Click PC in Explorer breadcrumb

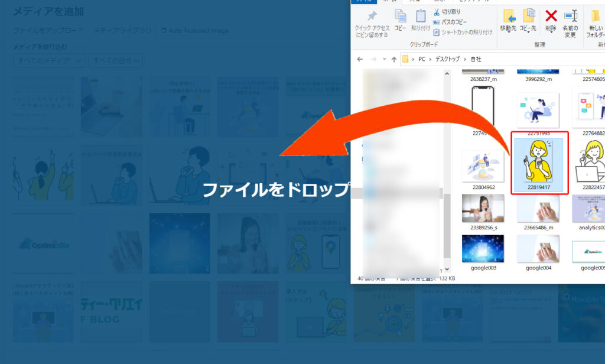(422, 59)
